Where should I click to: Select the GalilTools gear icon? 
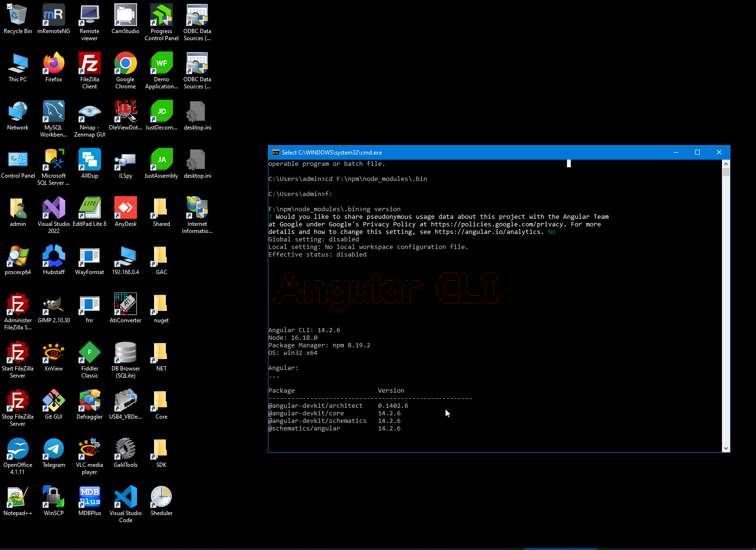coord(125,453)
